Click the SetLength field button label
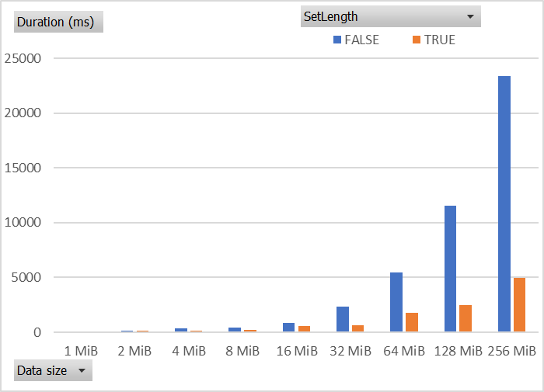544x392 pixels. 330,16
